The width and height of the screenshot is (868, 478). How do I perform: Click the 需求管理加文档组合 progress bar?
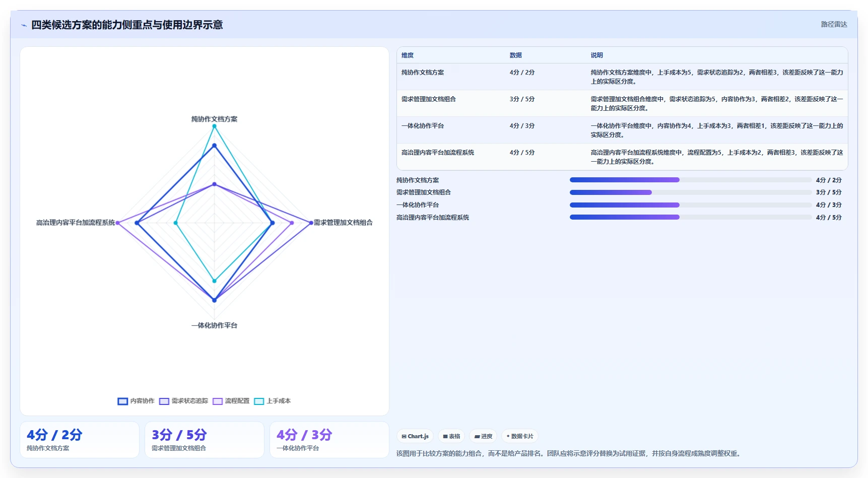690,192
